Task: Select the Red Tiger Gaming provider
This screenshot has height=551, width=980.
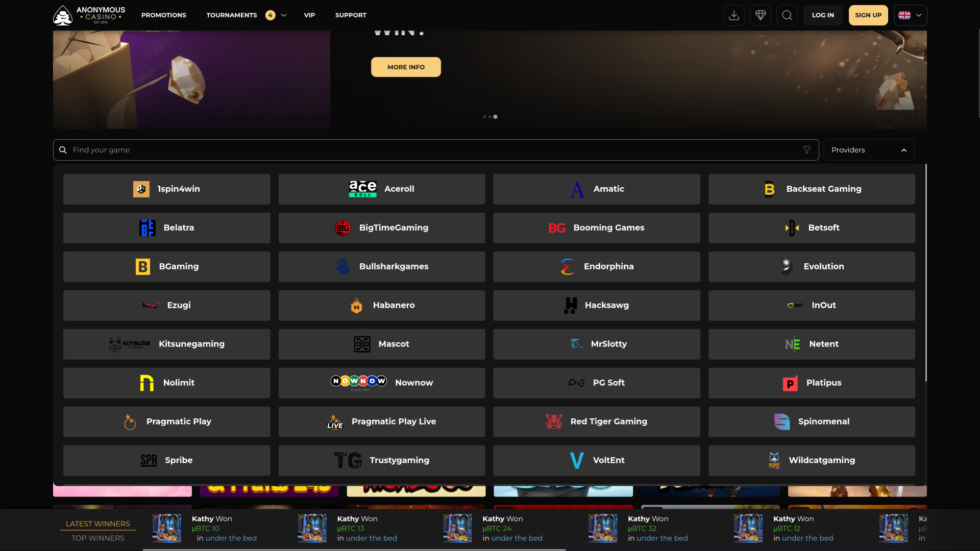Action: click(x=597, y=422)
